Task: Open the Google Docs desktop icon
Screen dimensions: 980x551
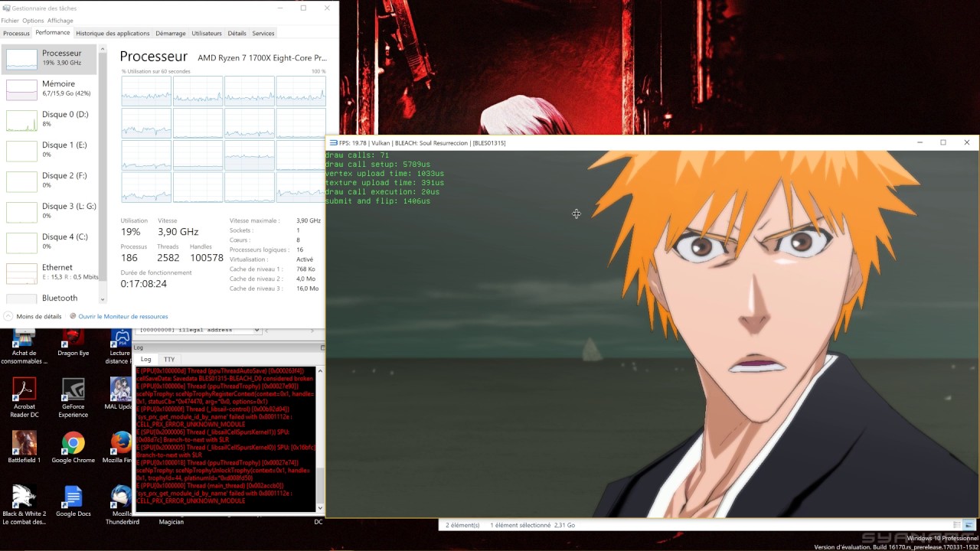Action: pyautogui.click(x=73, y=500)
